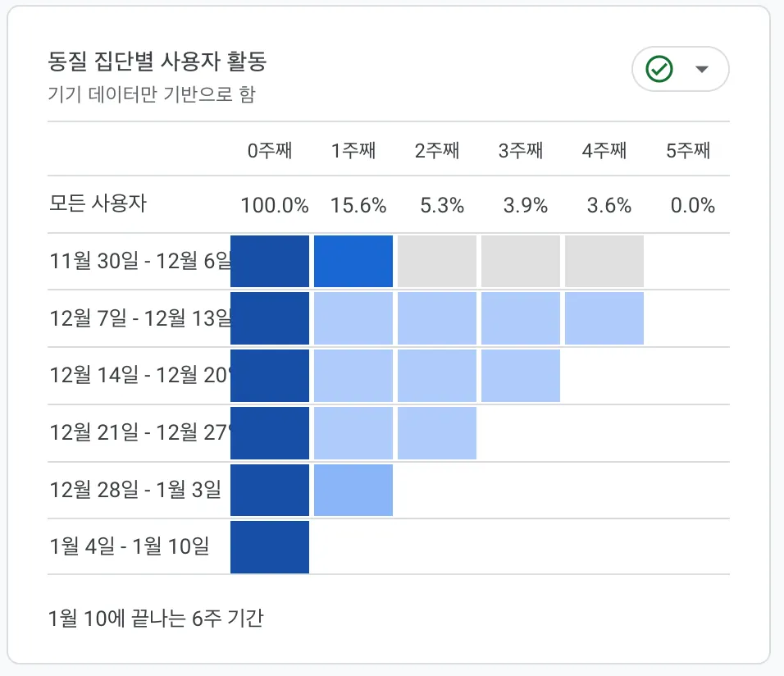Select the 12월 7일 - 12월 13일 cohort row label
Screen dimensions: 784x676
click(139, 318)
